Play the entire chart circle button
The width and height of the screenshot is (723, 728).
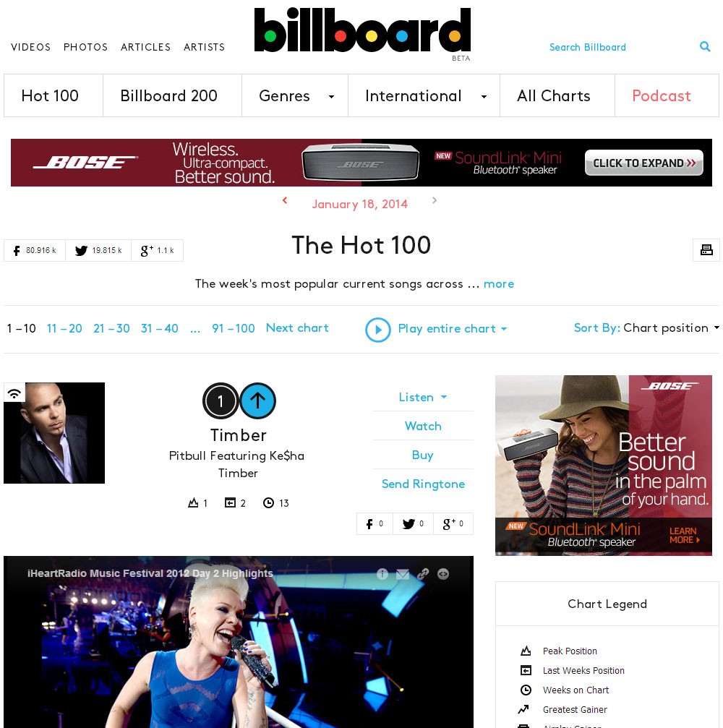tap(378, 330)
